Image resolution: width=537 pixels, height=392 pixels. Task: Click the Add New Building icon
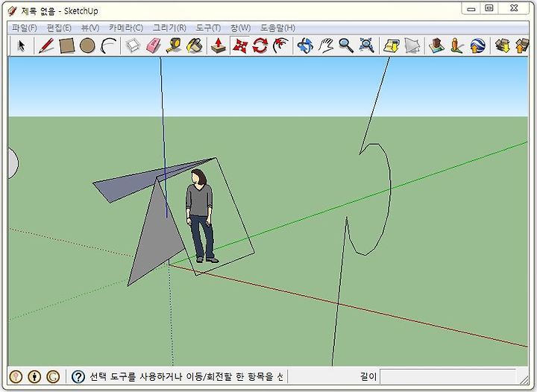click(436, 45)
